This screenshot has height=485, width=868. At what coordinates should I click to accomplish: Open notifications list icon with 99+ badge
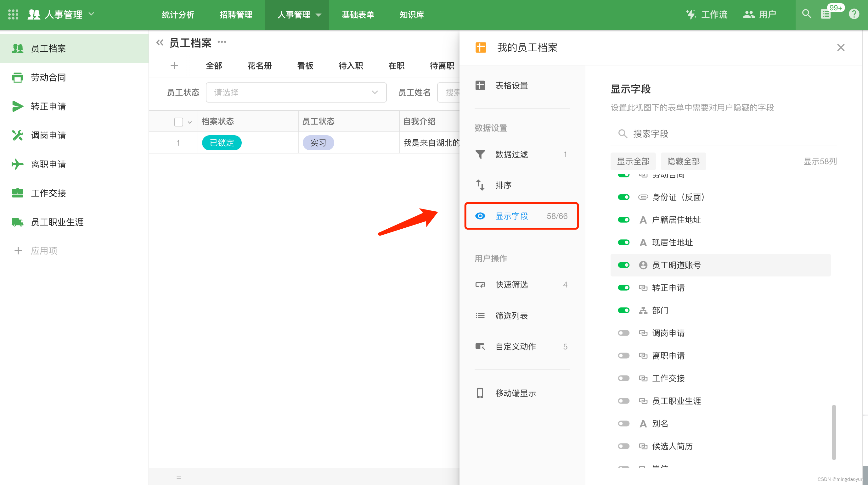click(x=826, y=14)
